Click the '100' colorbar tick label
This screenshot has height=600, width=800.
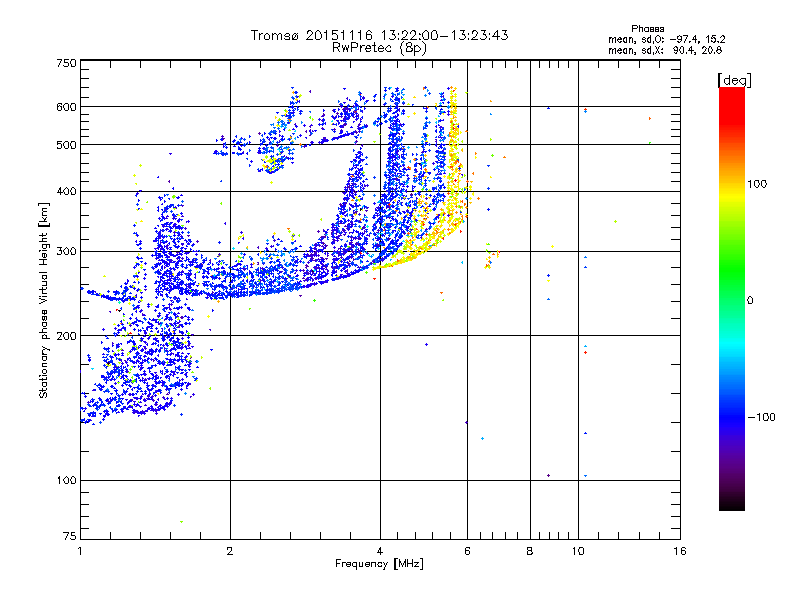point(757,184)
